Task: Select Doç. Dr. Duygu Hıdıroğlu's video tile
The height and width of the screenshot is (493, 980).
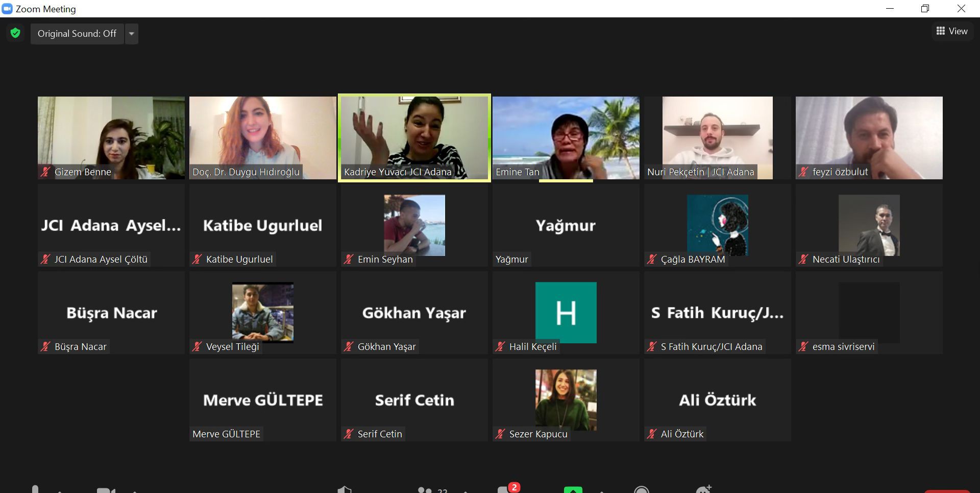Action: pos(263,138)
